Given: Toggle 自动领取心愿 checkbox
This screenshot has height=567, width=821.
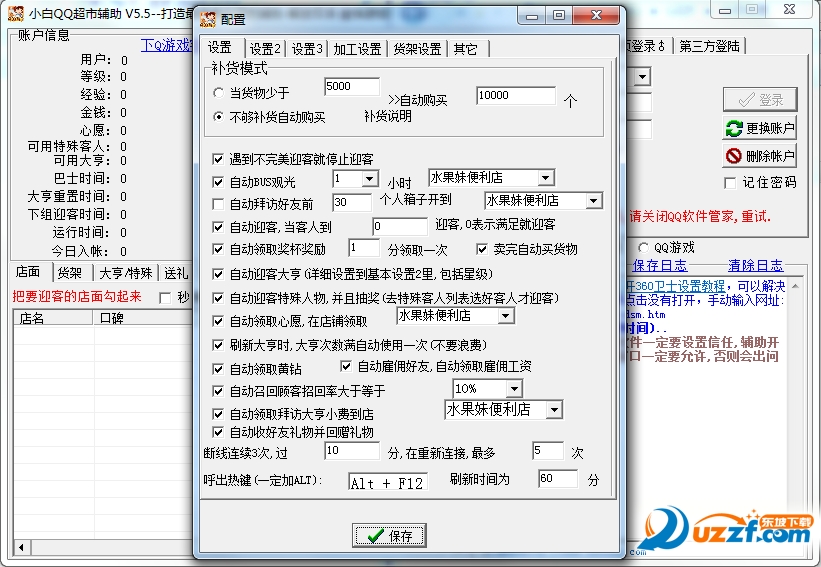Looking at the screenshot, I should [218, 321].
